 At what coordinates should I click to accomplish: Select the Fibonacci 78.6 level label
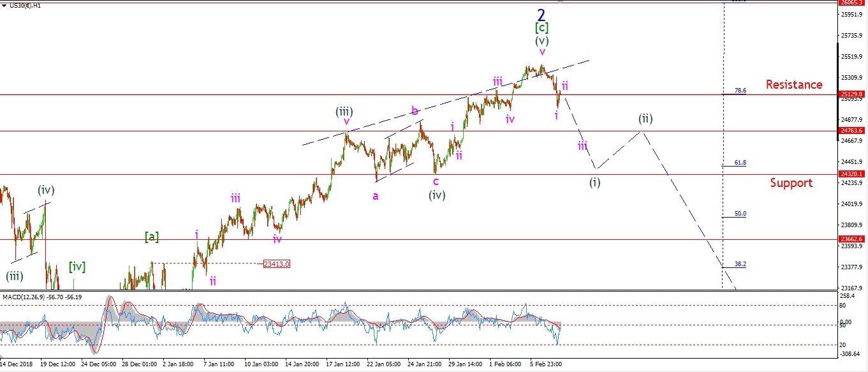[740, 91]
